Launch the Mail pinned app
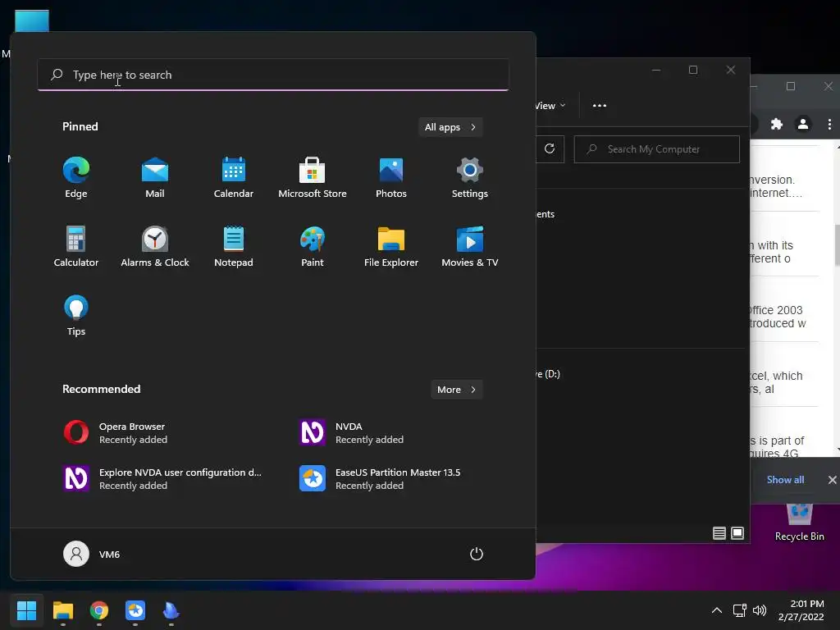The height and width of the screenshot is (630, 840). 155,178
